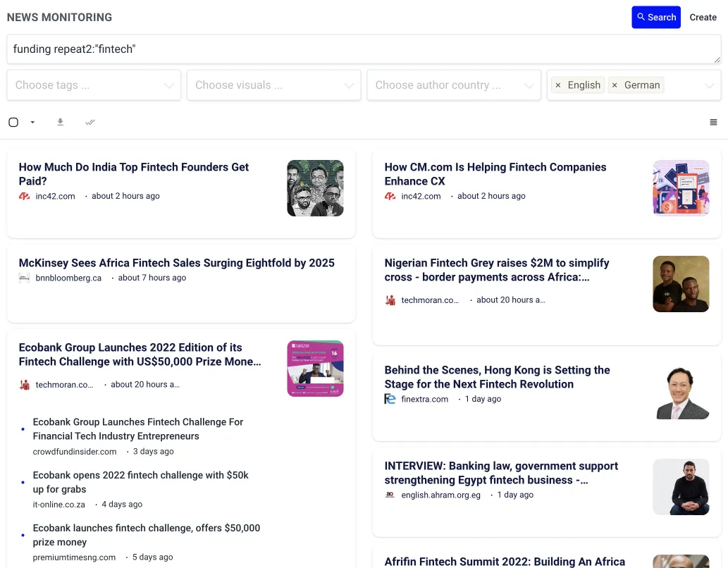The height and width of the screenshot is (568, 728).
Task: Open the Choose visuals dropdown
Action: click(273, 85)
